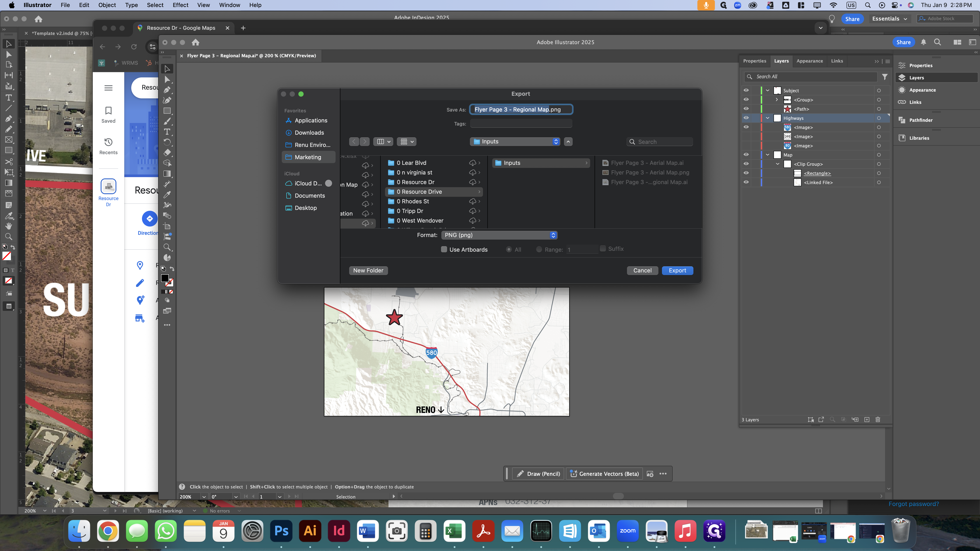Click the Save As filename field
The height and width of the screenshot is (551, 980).
click(x=521, y=110)
